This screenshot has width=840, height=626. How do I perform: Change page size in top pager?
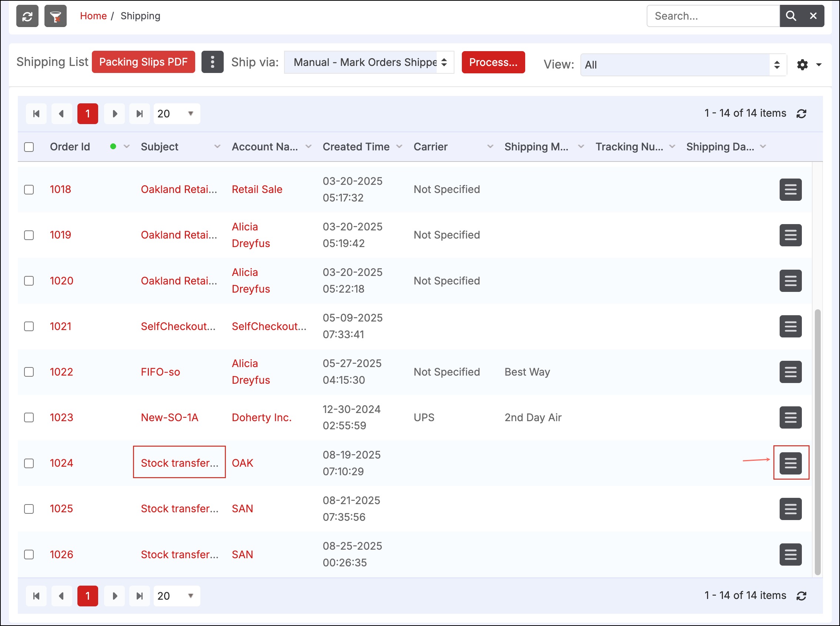[177, 114]
